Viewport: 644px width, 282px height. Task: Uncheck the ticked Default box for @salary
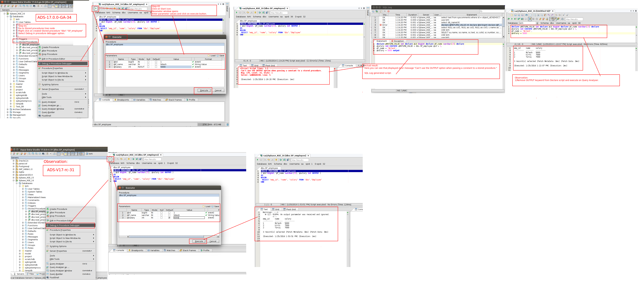(169, 218)
